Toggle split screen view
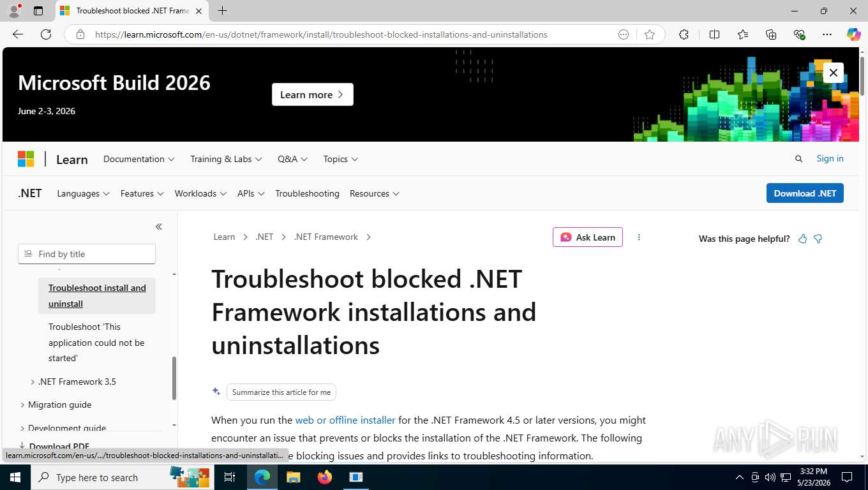This screenshot has height=490, width=868. point(714,34)
